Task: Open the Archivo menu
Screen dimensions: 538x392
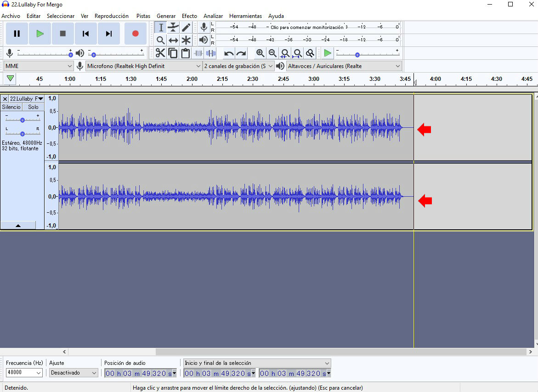Action: coord(11,16)
